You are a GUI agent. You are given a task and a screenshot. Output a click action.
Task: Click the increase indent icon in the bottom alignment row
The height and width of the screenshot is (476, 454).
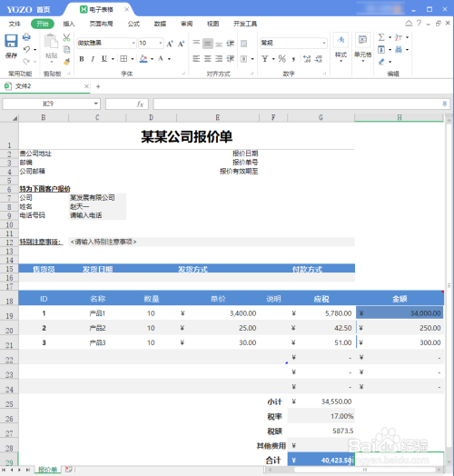[231, 58]
